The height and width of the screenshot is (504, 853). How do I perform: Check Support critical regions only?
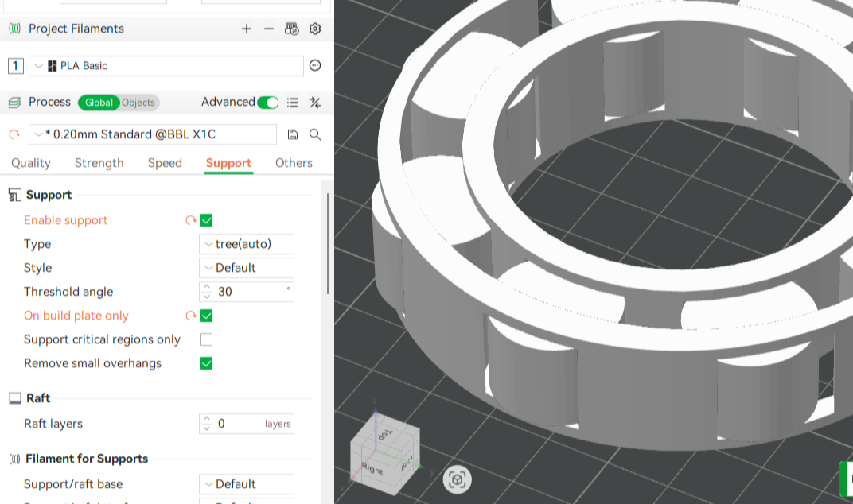click(206, 339)
